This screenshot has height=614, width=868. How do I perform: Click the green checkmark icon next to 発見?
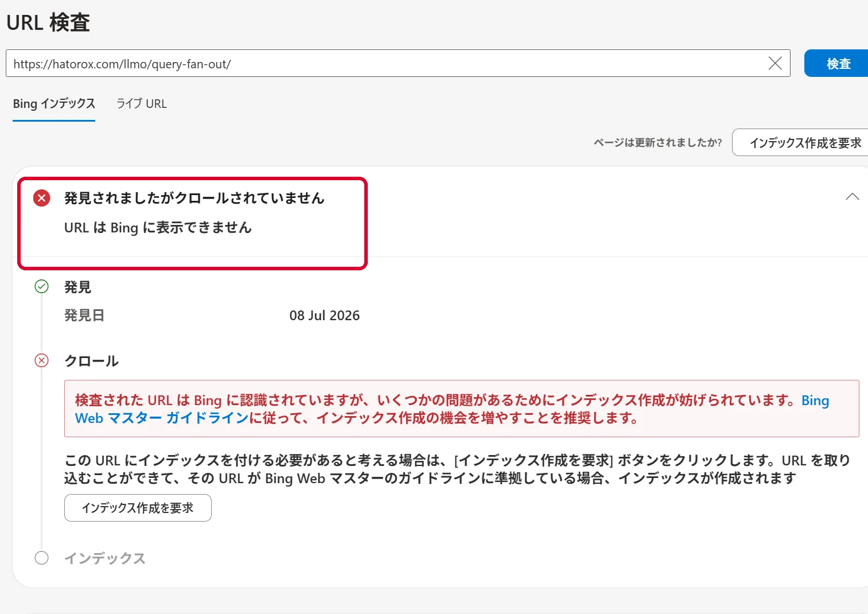42,286
